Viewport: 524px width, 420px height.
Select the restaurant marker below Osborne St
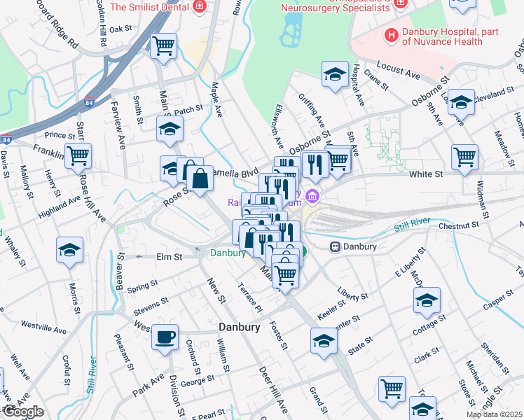coord(315,165)
